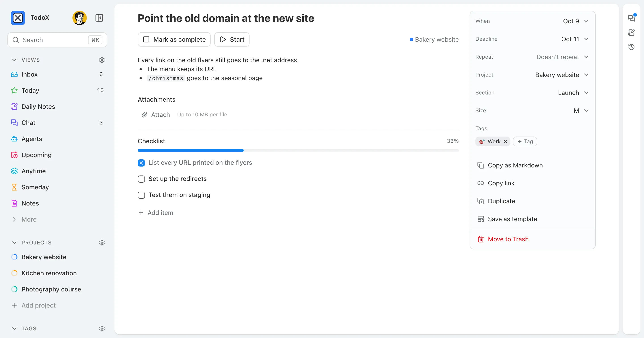
Task: Open Tags settings gear
Action: click(x=102, y=329)
